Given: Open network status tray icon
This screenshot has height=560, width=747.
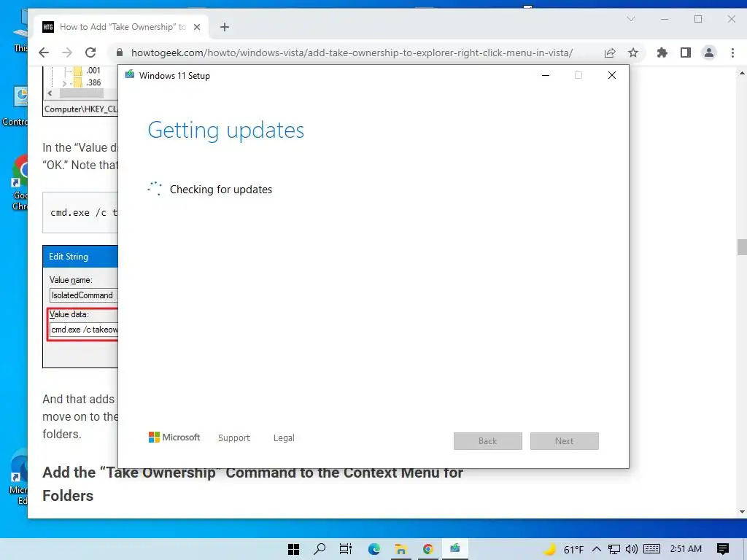Looking at the screenshot, I should tap(614, 549).
